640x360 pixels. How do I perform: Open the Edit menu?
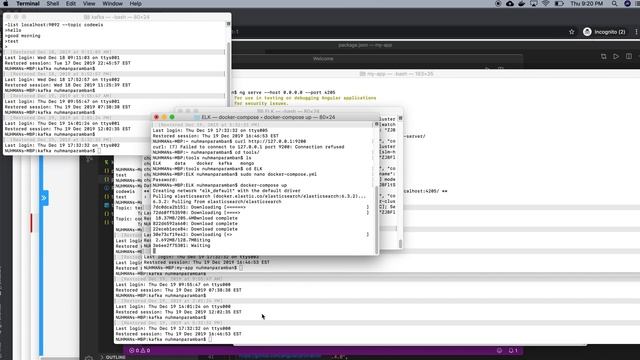pyautogui.click(x=71, y=4)
